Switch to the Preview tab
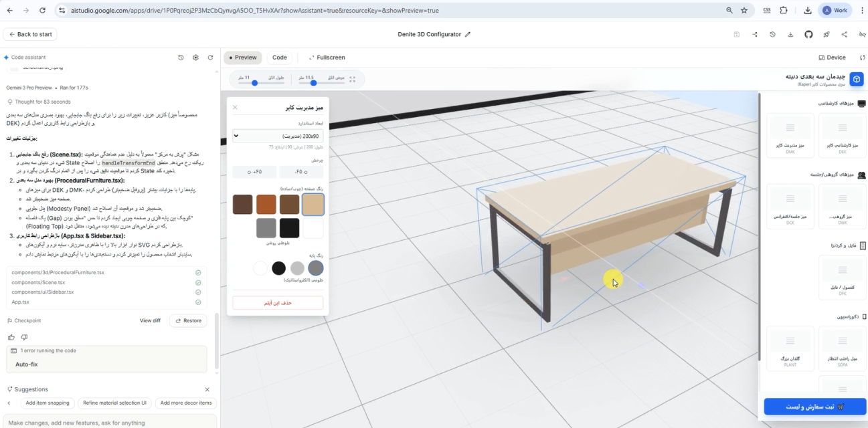Image resolution: width=868 pixels, height=428 pixels. click(242, 58)
